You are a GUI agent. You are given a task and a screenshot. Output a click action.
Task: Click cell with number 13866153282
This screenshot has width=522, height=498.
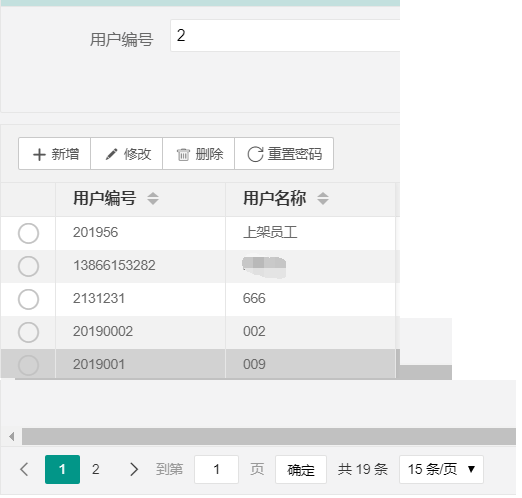click(x=141, y=267)
